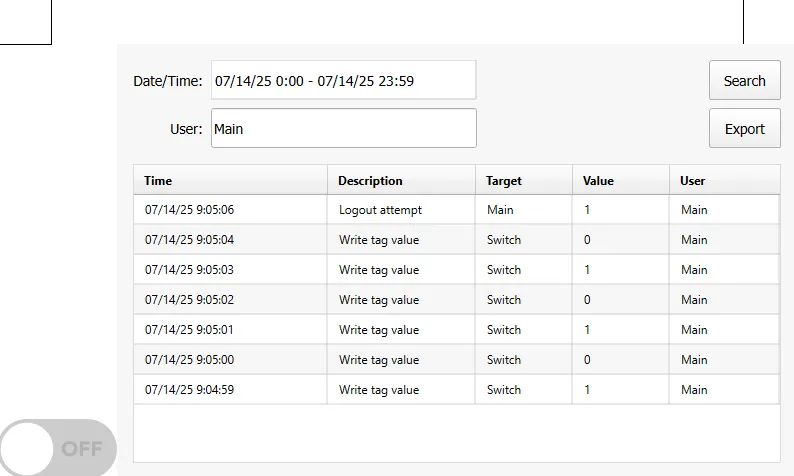Click the Search button
This screenshot has height=476, width=794.
(744, 81)
